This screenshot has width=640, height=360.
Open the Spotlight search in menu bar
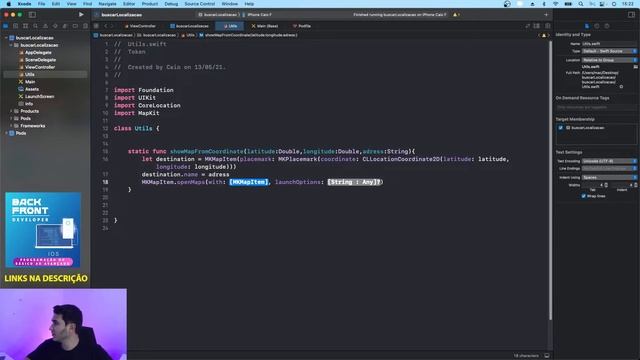point(580,4)
